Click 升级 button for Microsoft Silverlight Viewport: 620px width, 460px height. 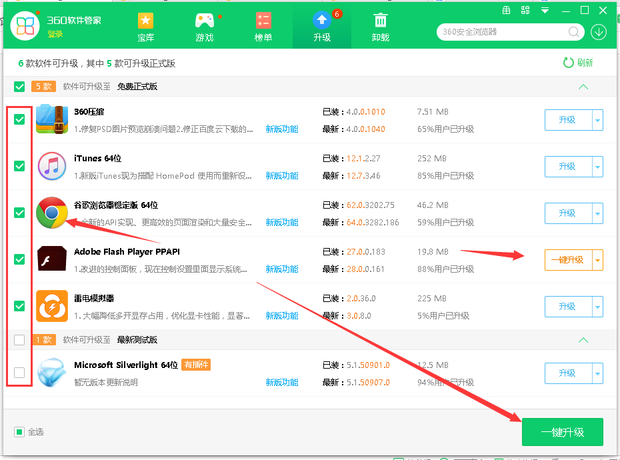pyautogui.click(x=568, y=373)
